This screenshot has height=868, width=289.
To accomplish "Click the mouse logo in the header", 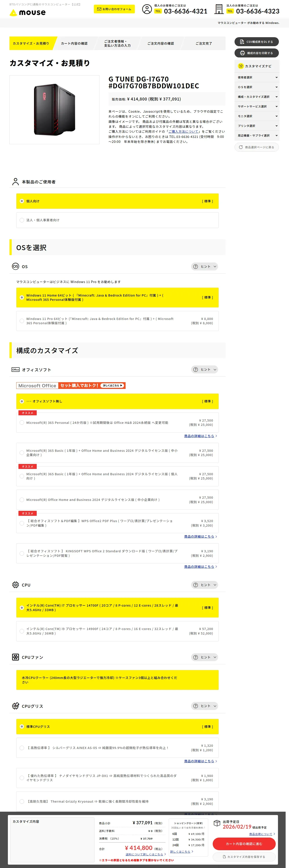I will 28,12.
